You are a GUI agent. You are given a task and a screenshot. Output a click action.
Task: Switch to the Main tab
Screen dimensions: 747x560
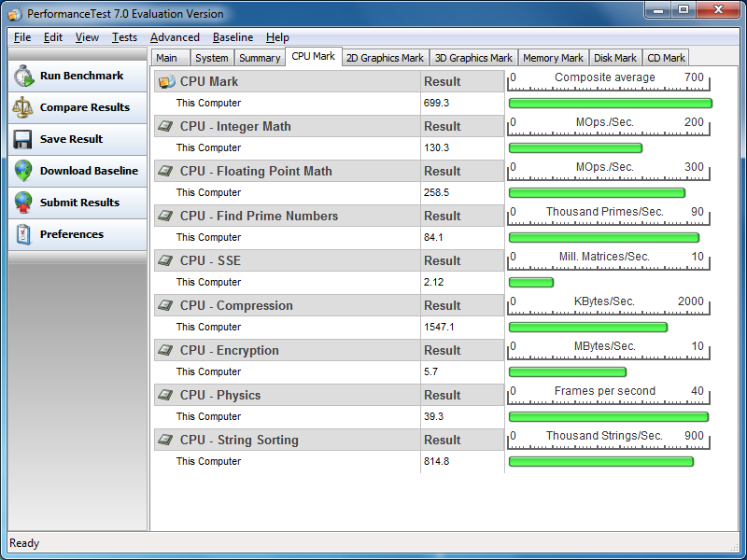point(171,58)
